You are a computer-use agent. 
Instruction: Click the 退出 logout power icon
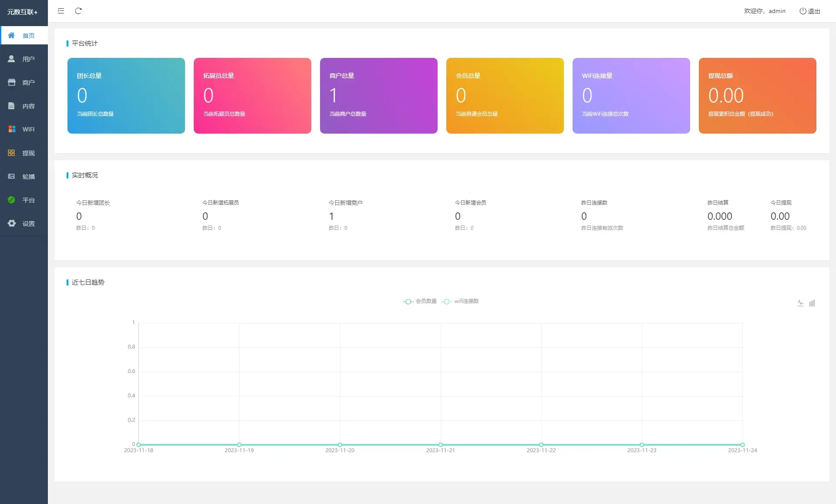coord(802,11)
